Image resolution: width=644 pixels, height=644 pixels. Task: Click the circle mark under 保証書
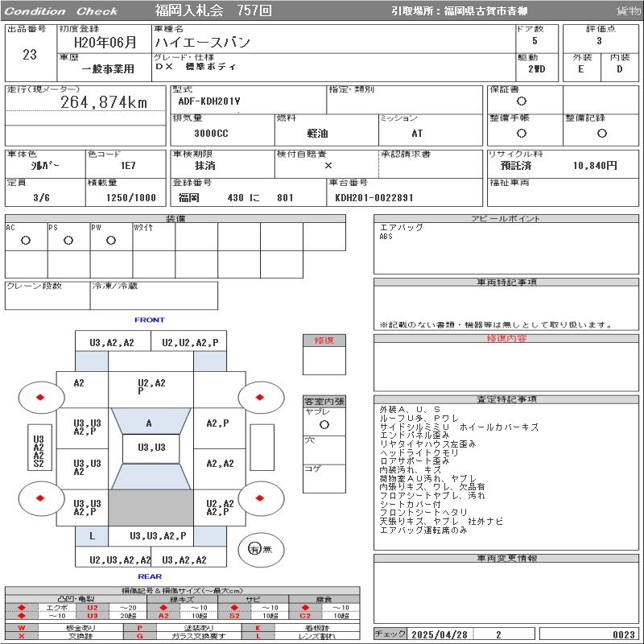coord(522,101)
